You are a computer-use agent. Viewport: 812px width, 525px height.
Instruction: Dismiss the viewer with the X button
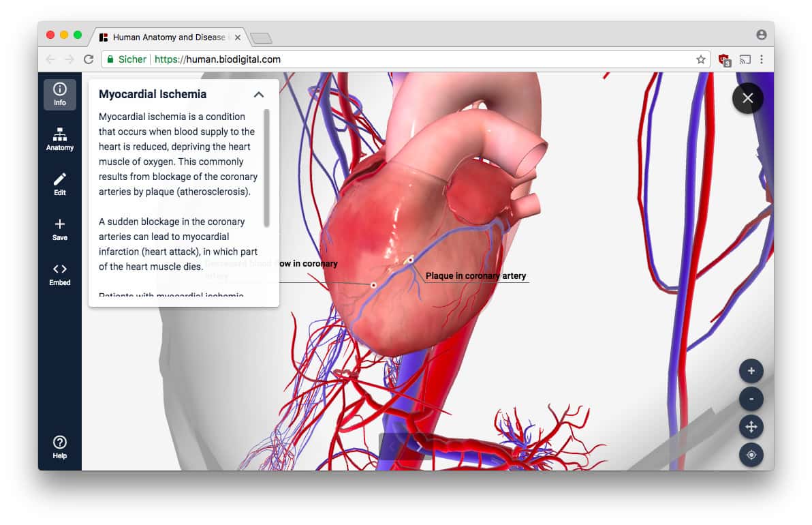pos(747,98)
